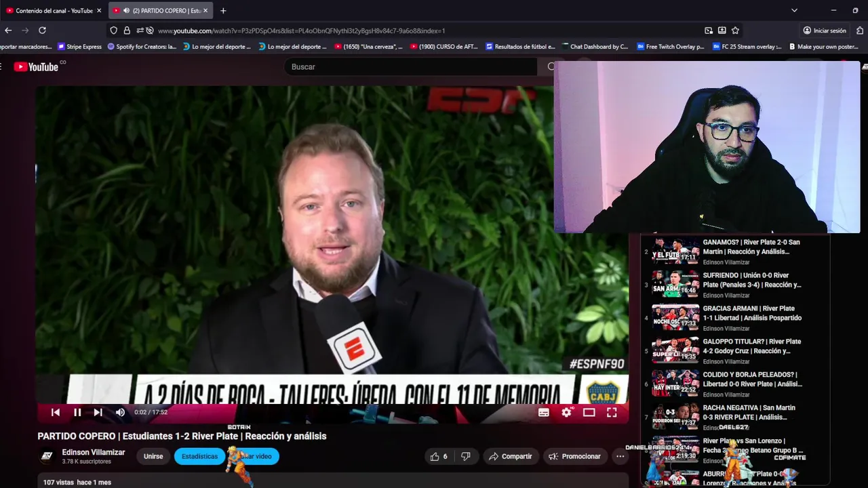Click the video title PARTIDO COPERO text
868x488 pixels.
[182, 436]
